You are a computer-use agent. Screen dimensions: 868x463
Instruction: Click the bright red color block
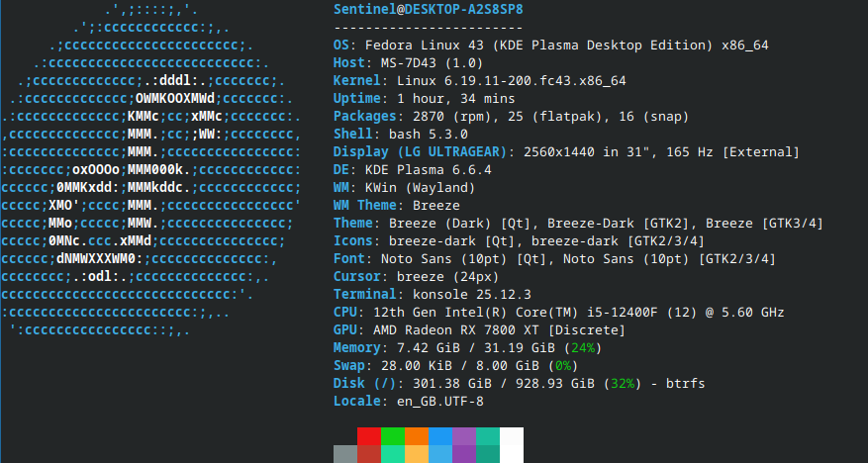(369, 436)
